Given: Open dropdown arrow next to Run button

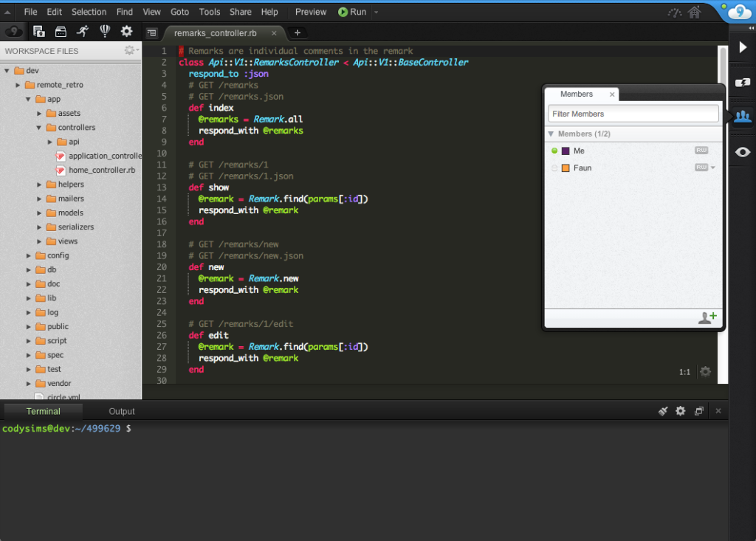Looking at the screenshot, I should coord(376,12).
